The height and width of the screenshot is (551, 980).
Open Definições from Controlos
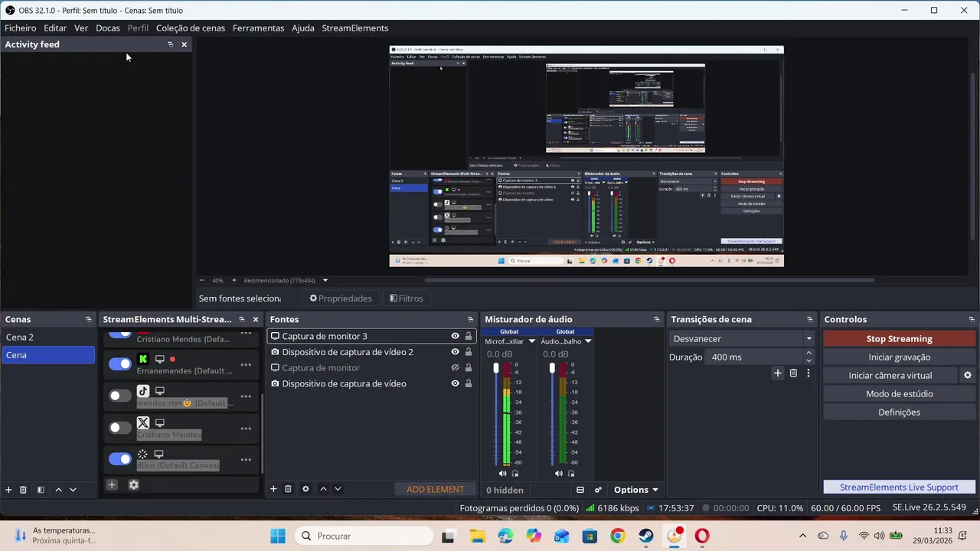[x=900, y=412]
